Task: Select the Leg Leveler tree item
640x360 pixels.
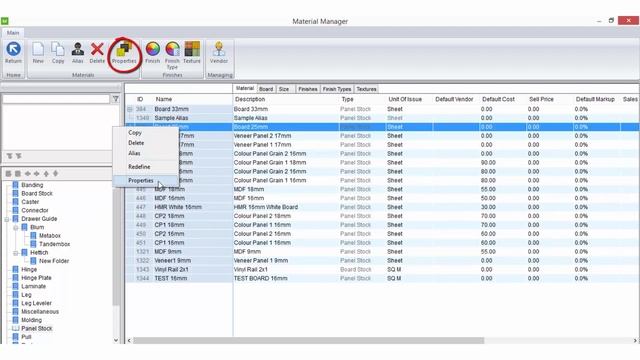Action: click(x=36, y=303)
